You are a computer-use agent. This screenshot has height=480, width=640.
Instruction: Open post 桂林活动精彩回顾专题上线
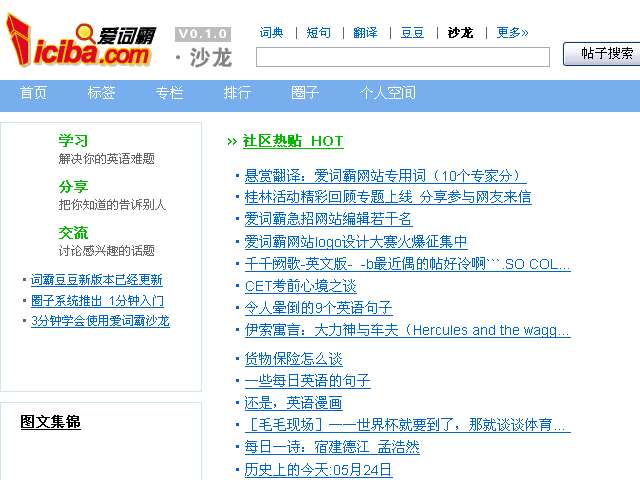(x=388, y=197)
